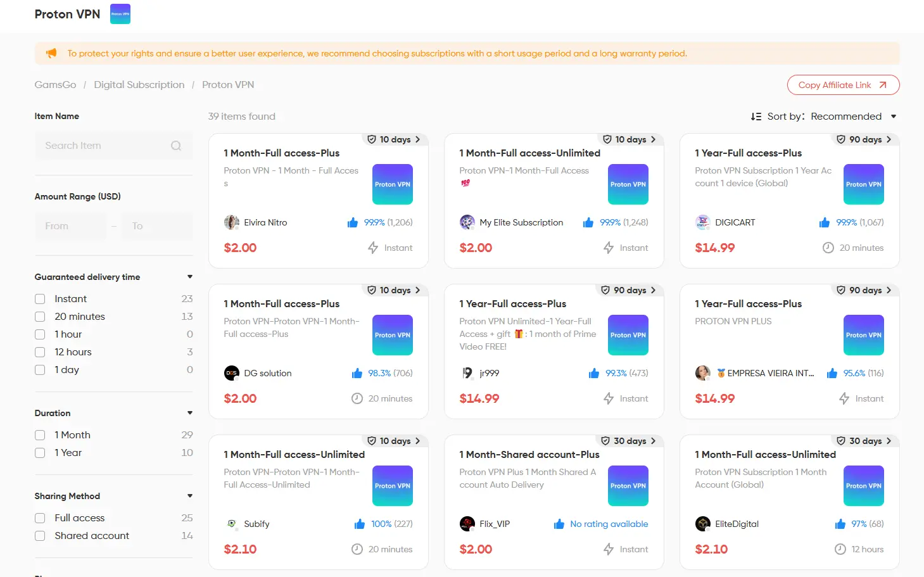Go to Digital Subscription breadcrumb

tap(139, 85)
